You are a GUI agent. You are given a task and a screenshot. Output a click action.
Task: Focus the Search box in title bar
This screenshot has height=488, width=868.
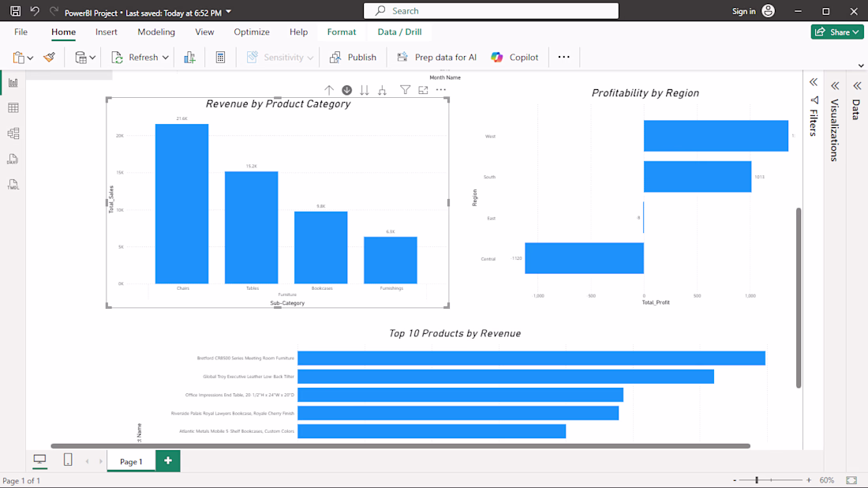pyautogui.click(x=491, y=11)
